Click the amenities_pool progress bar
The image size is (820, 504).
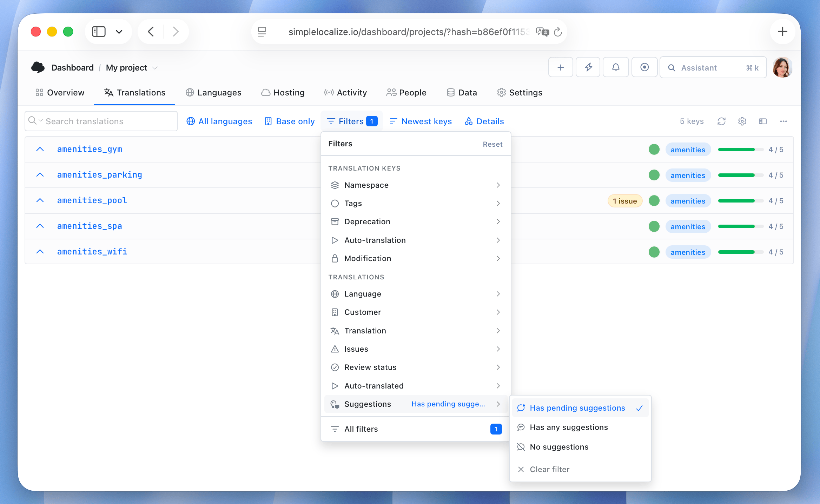(x=741, y=201)
